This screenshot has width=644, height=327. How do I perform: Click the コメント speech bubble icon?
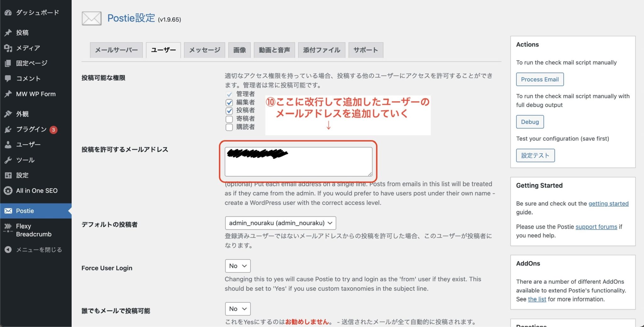pos(8,78)
